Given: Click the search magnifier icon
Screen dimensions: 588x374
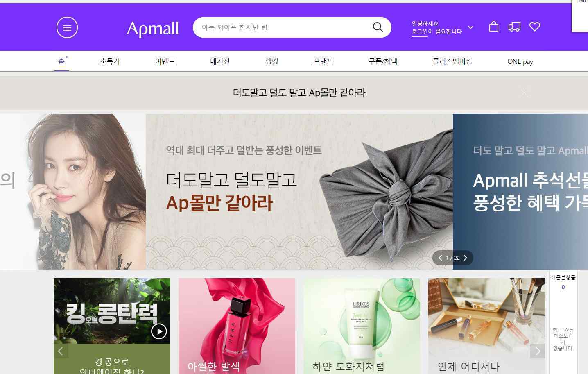Looking at the screenshot, I should 378,27.
